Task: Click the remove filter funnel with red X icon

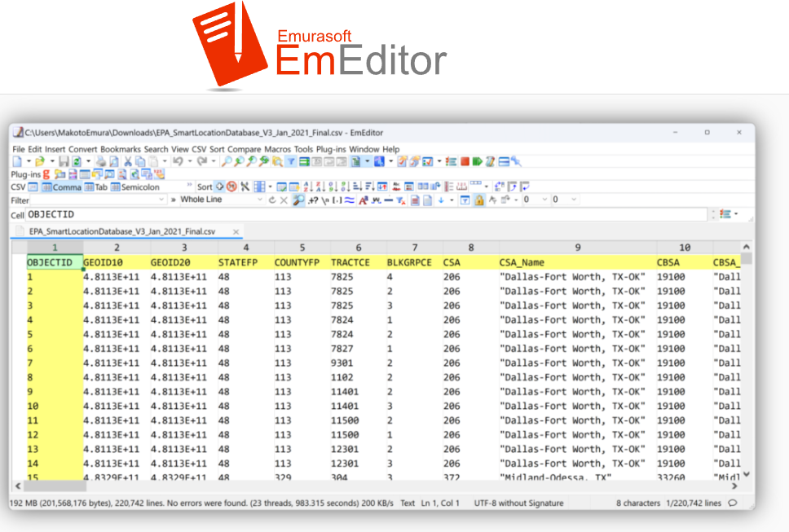Action: [400, 200]
